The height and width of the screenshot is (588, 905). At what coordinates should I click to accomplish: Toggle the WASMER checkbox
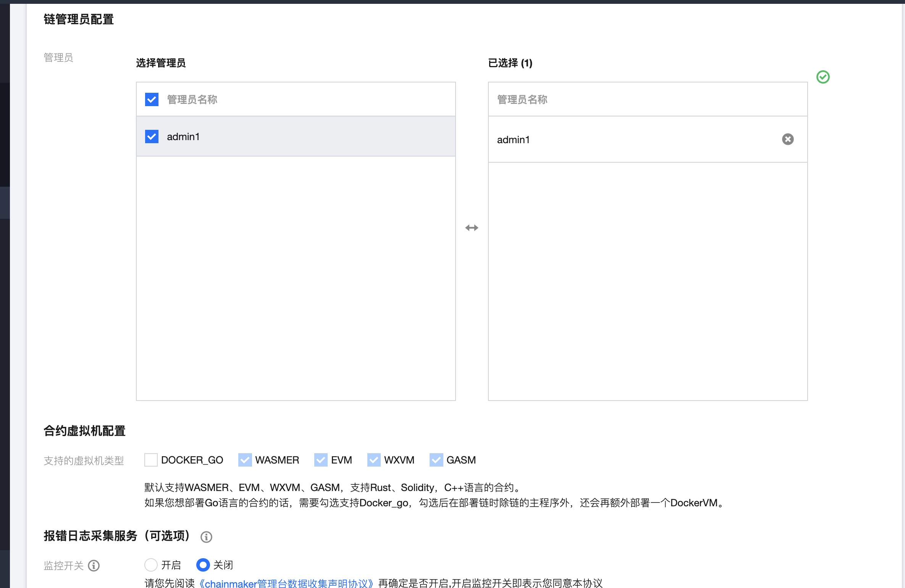tap(245, 460)
